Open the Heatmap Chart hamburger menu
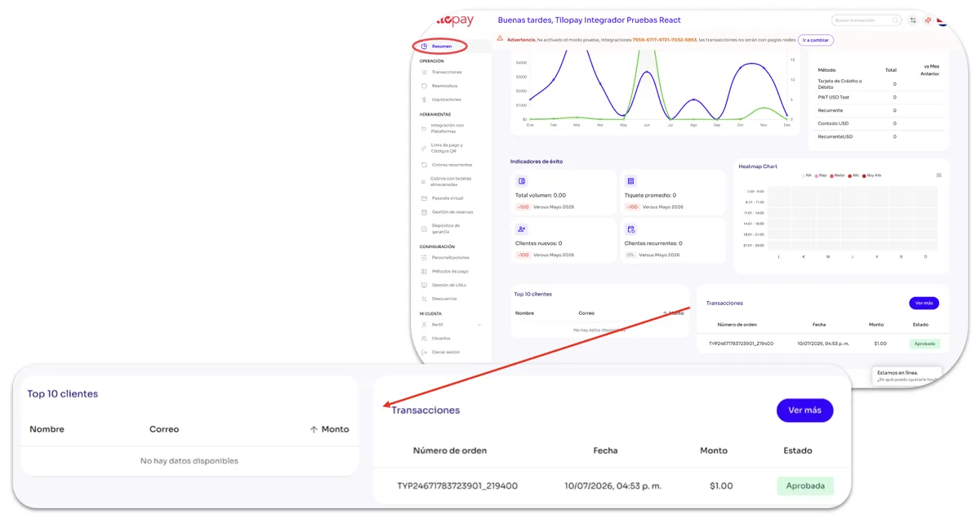 point(938,175)
